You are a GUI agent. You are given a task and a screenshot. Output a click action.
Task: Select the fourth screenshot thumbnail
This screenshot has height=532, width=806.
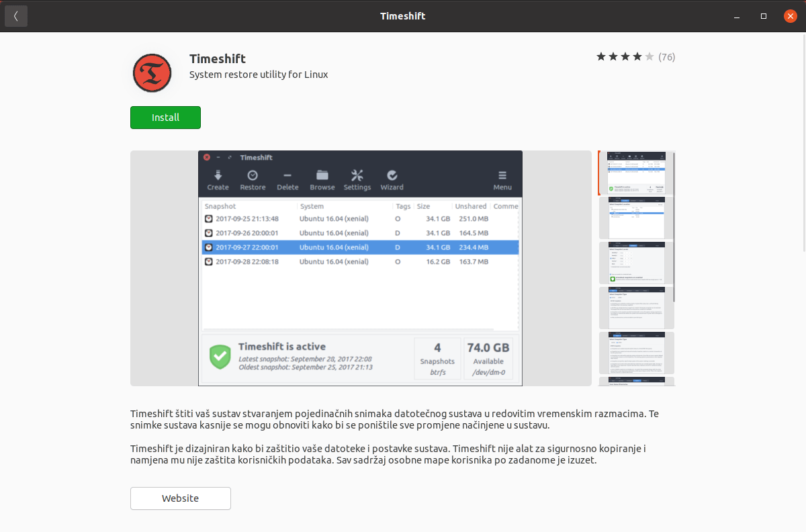click(636, 308)
